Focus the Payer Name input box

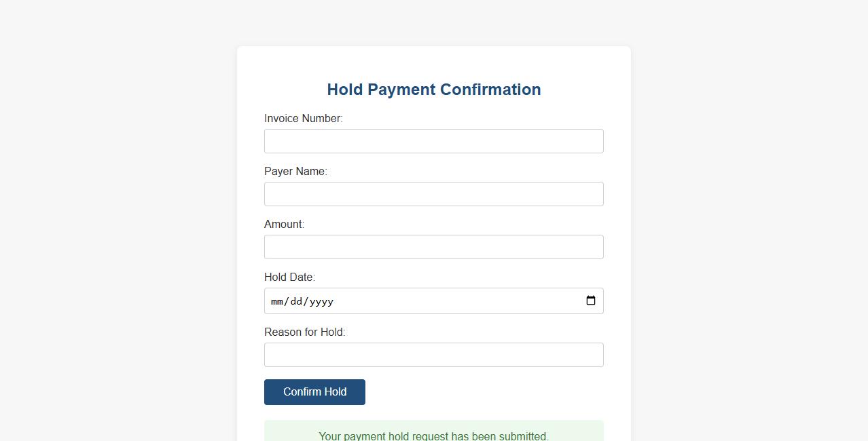[433, 194]
